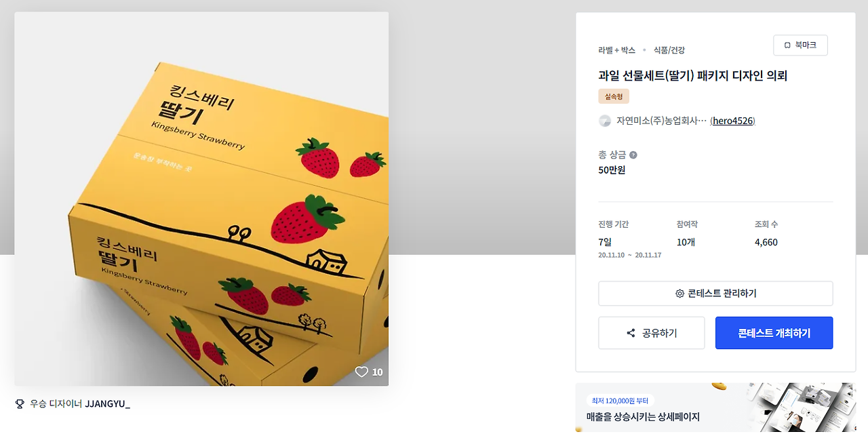Toggle the 북마크 bookmark button
This screenshot has height=436, width=868.
pyautogui.click(x=800, y=45)
